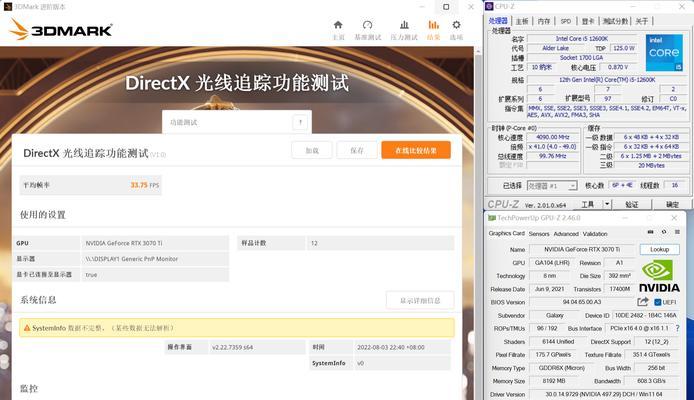Click the Socket 1700 LGA value
Screen dimensions: 694x400
582,58
